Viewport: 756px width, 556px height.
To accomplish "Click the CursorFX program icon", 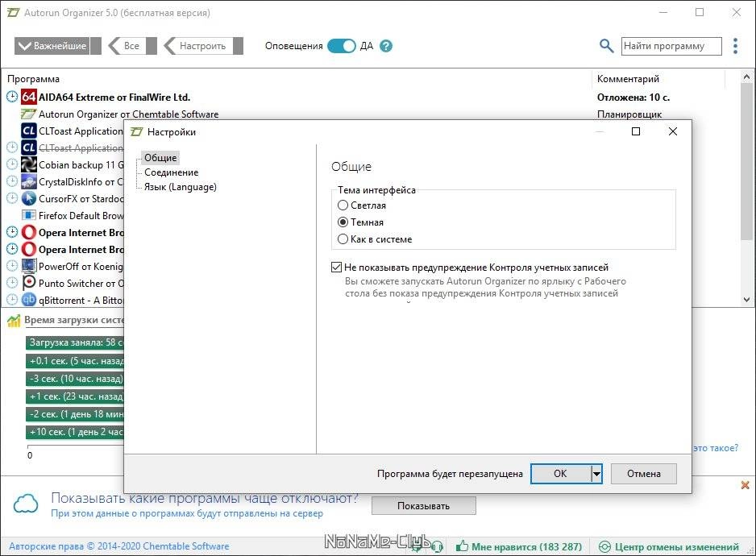I will click(x=28, y=199).
